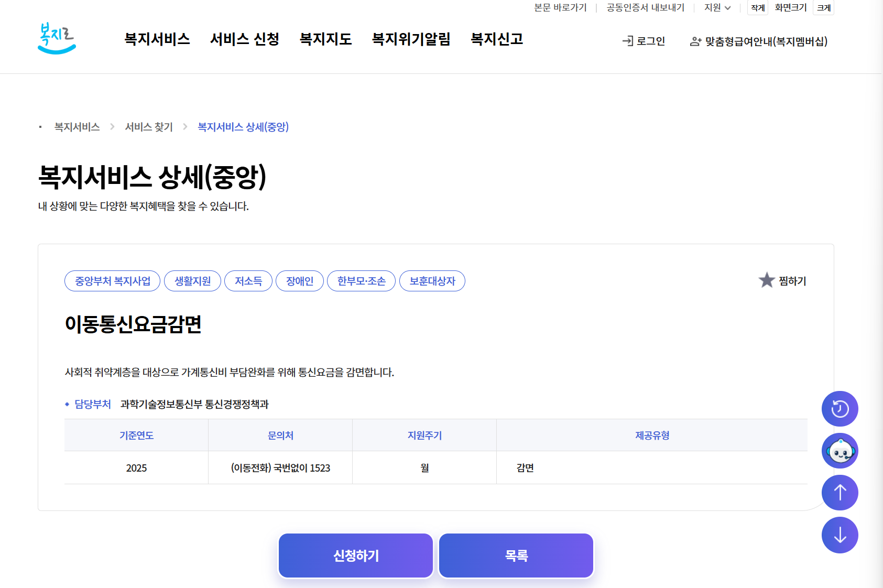Click the 목록 button
The width and height of the screenshot is (883, 588).
516,556
